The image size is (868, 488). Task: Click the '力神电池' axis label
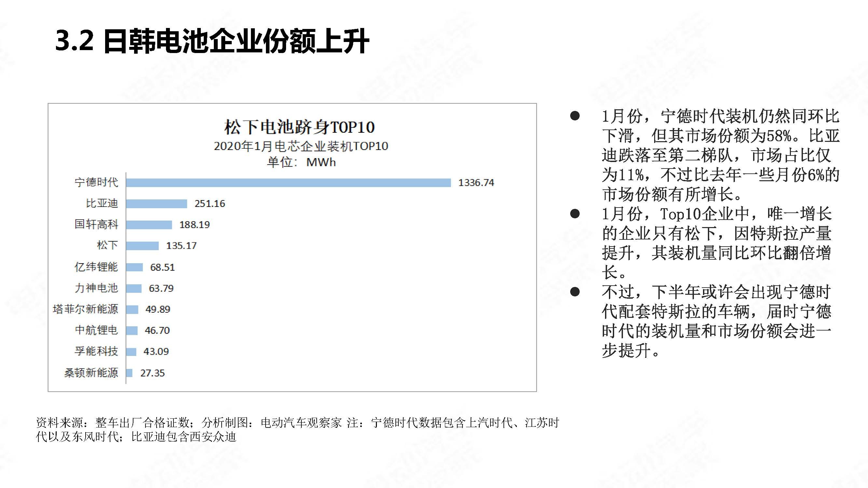[96, 288]
